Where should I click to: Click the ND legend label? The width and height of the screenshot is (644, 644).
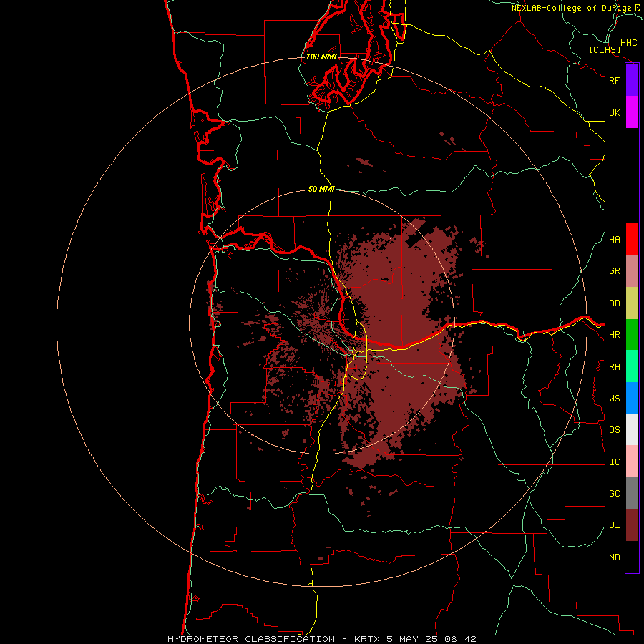point(614,557)
